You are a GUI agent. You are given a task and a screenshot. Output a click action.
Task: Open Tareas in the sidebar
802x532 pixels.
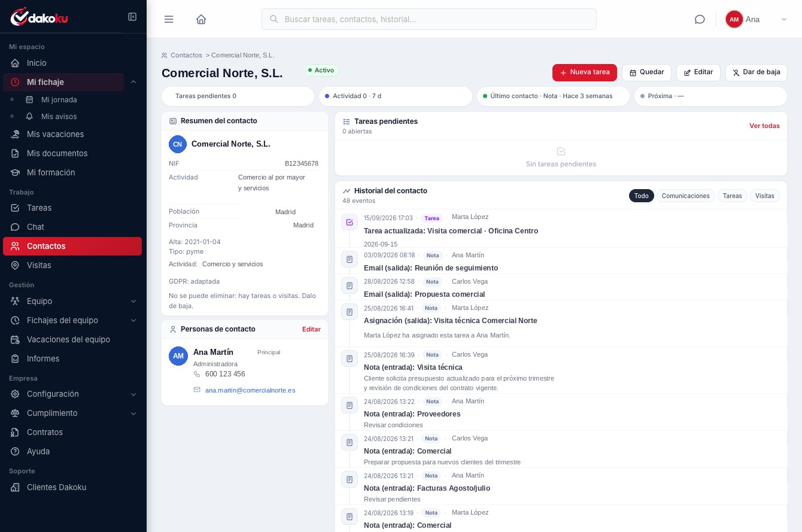point(72,208)
